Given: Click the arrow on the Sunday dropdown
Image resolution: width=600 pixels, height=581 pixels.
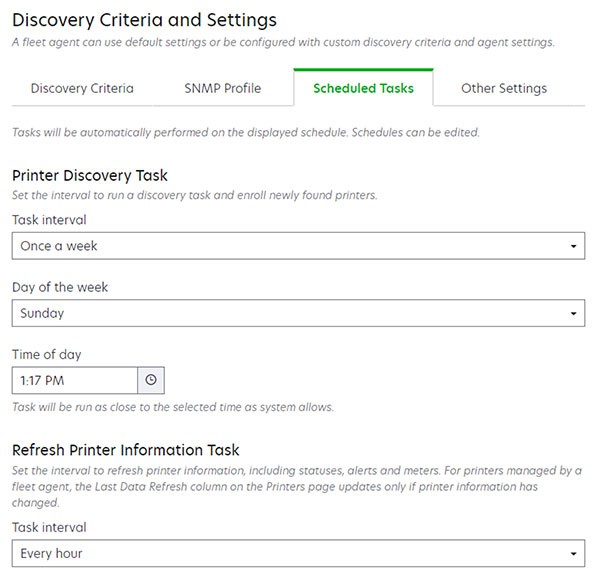Looking at the screenshot, I should [573, 314].
